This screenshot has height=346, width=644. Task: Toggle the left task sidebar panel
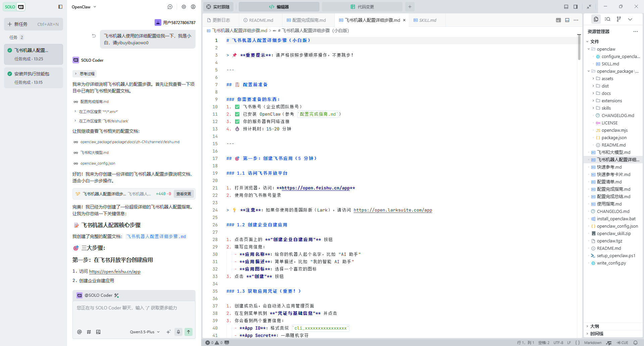pyautogui.click(x=60, y=7)
